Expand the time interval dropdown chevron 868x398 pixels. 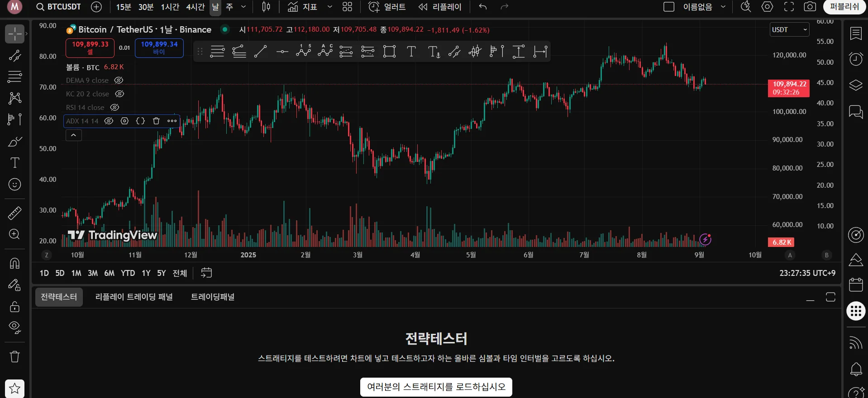[243, 7]
